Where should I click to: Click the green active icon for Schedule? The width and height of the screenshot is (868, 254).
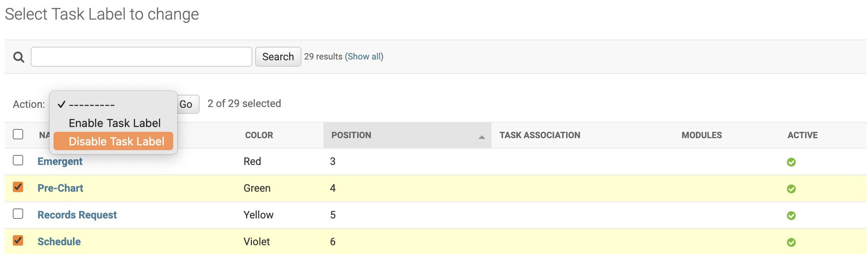click(791, 242)
